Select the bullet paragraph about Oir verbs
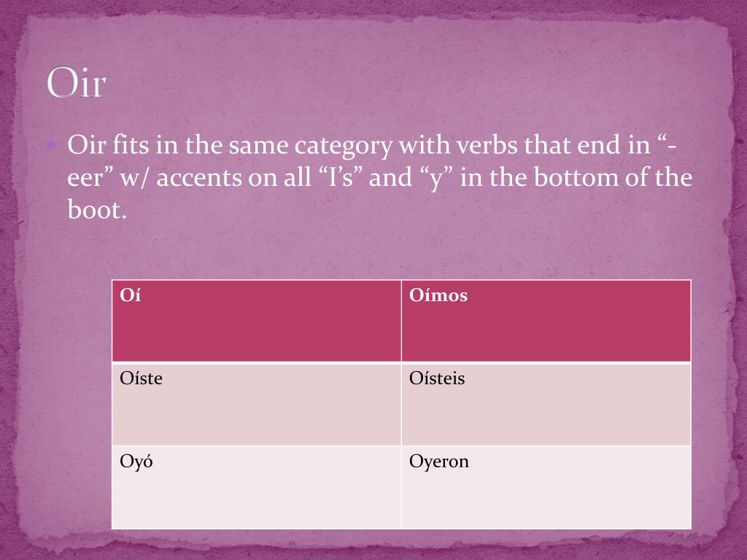 (379, 176)
